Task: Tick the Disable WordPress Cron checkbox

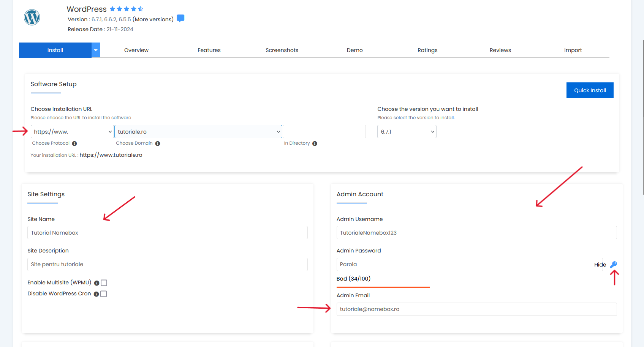Action: tap(104, 294)
